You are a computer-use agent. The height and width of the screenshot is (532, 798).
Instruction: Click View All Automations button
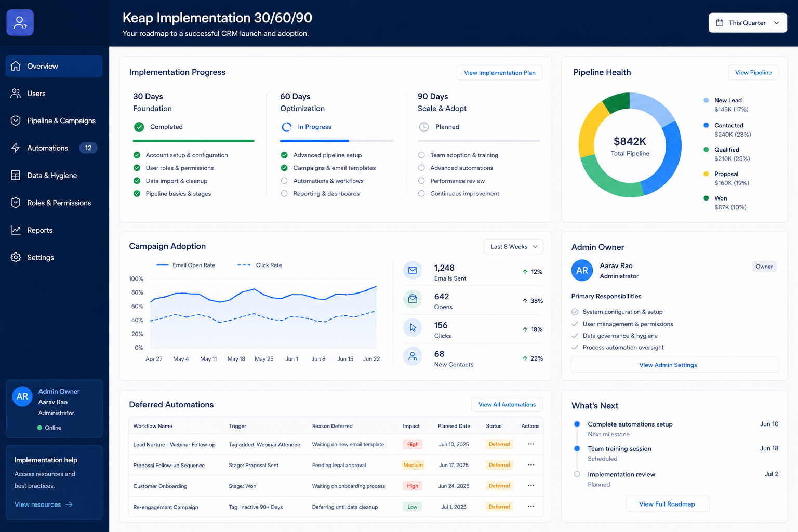(x=507, y=405)
